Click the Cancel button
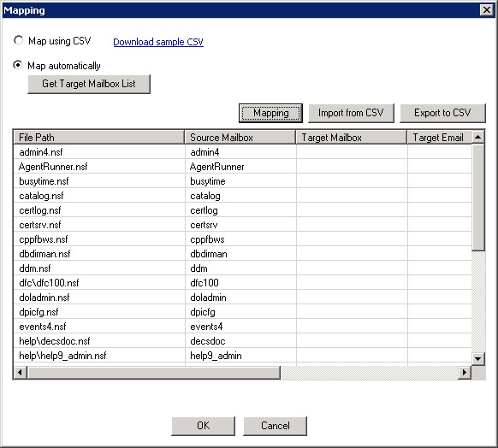 click(275, 426)
